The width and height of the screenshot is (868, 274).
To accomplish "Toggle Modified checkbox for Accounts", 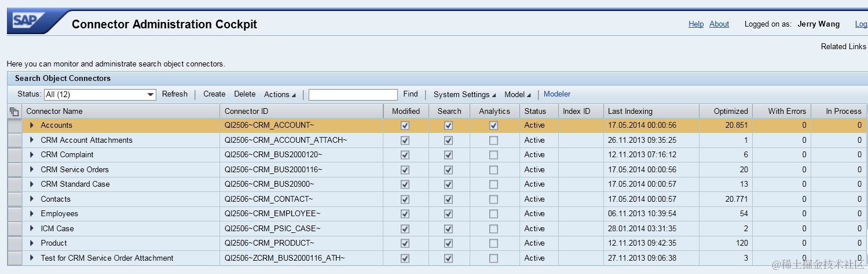I will (405, 125).
